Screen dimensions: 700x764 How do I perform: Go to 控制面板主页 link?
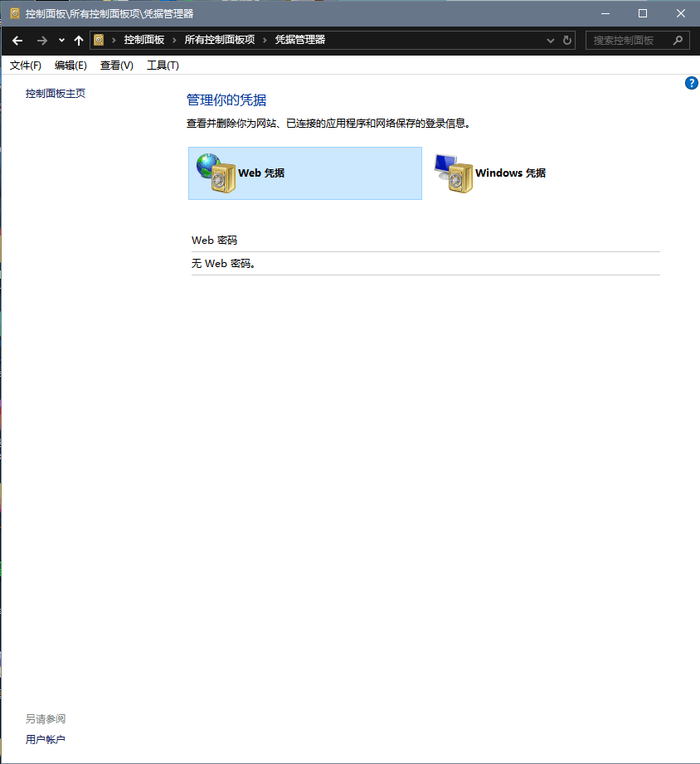point(56,94)
